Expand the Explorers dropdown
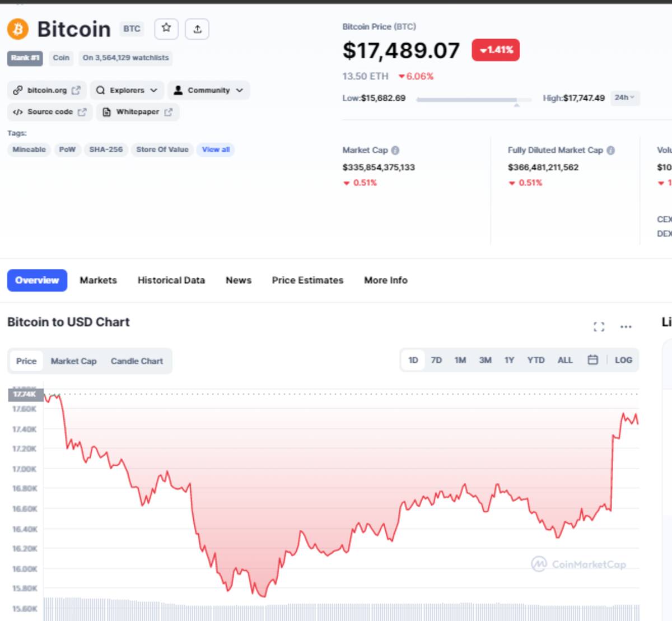 pos(127,90)
